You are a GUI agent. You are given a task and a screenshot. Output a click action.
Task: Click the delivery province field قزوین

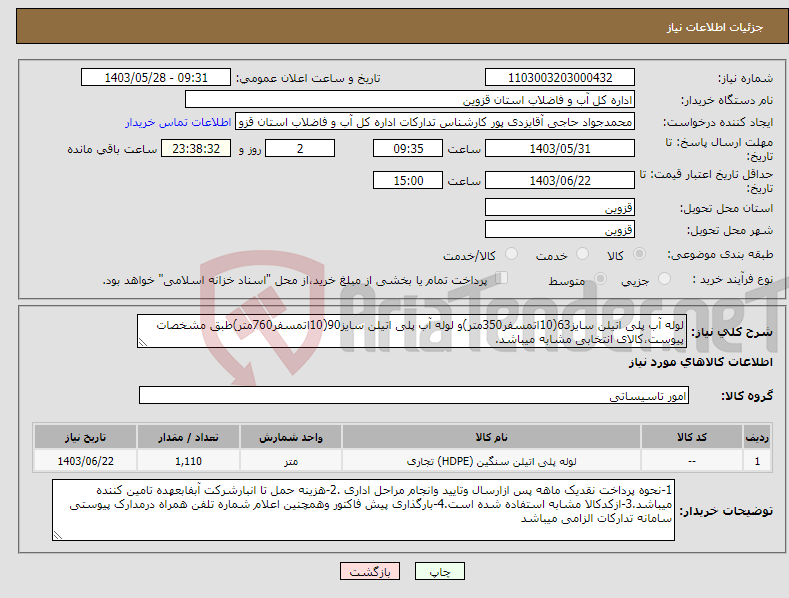coord(560,207)
